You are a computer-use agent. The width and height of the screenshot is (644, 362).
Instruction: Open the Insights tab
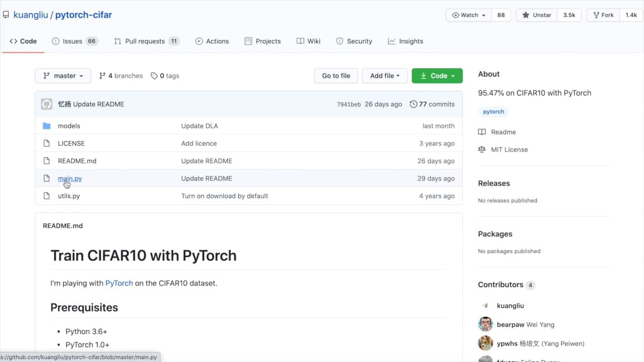click(x=406, y=41)
